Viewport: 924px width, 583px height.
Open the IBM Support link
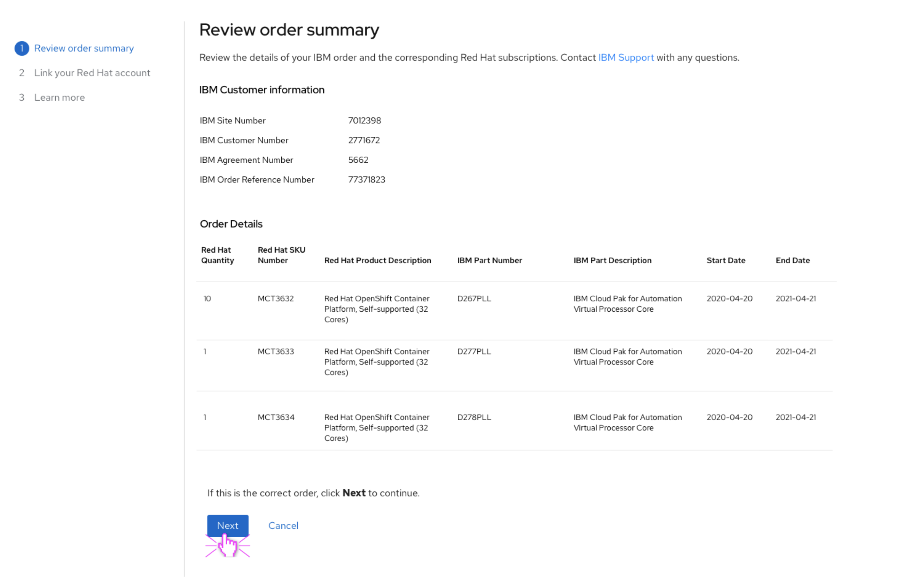[625, 58]
